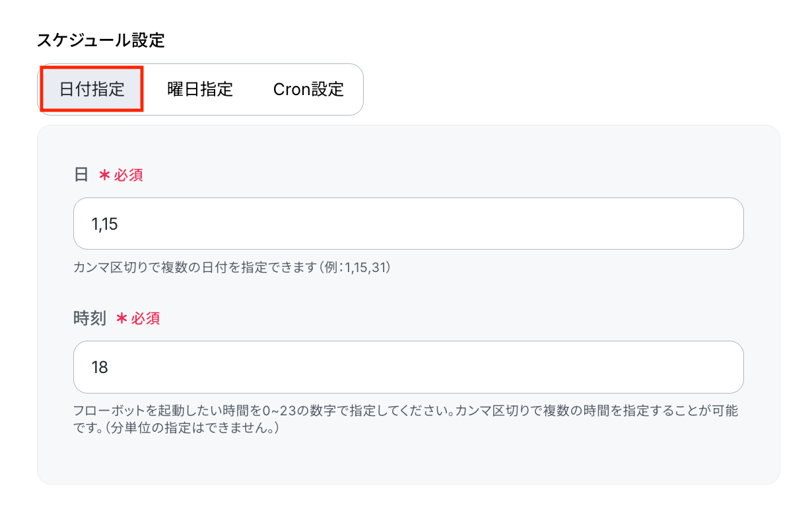Open the Cron設定 tab
The width and height of the screenshot is (812, 519).
[308, 89]
